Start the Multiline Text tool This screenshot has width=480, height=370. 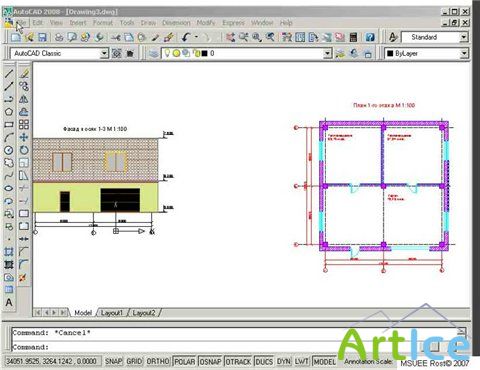[9, 303]
